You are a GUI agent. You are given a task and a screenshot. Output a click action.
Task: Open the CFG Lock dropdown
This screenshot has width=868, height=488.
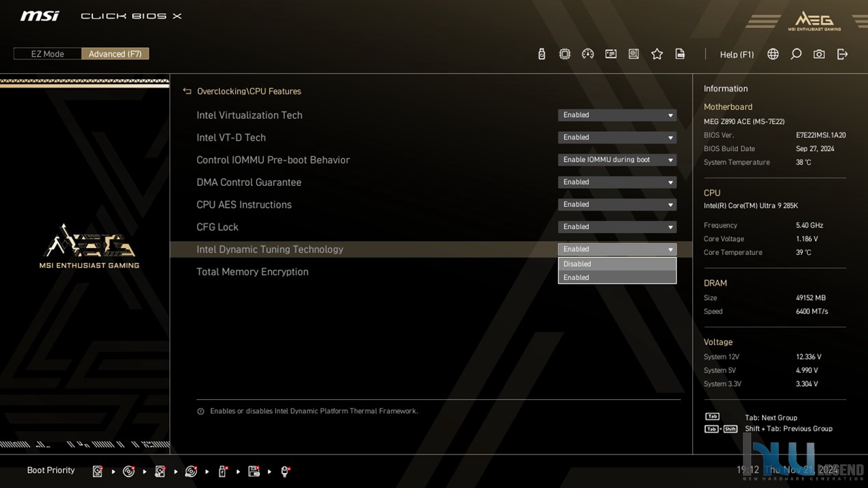coord(617,227)
